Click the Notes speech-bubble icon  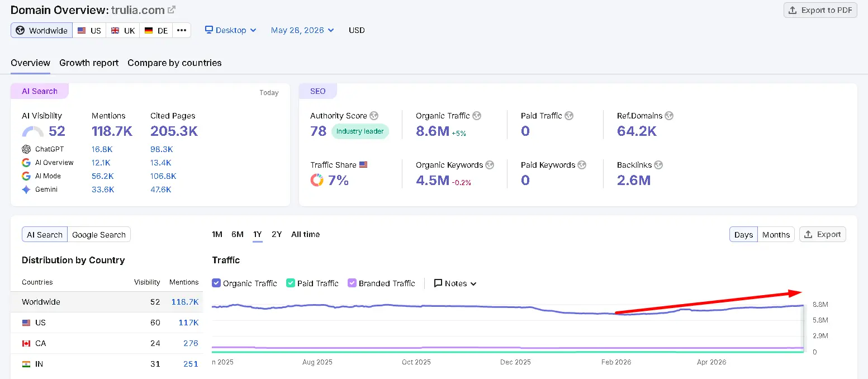pyautogui.click(x=438, y=283)
